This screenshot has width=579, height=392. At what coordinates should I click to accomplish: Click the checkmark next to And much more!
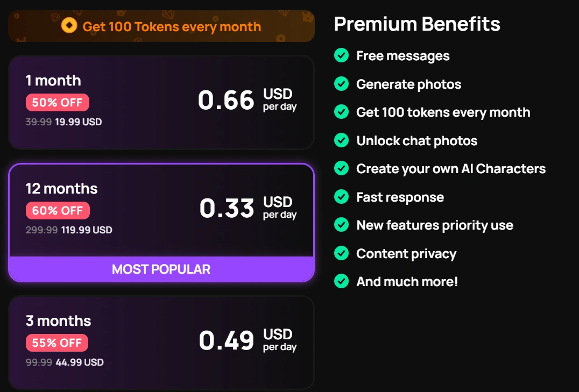tap(341, 281)
